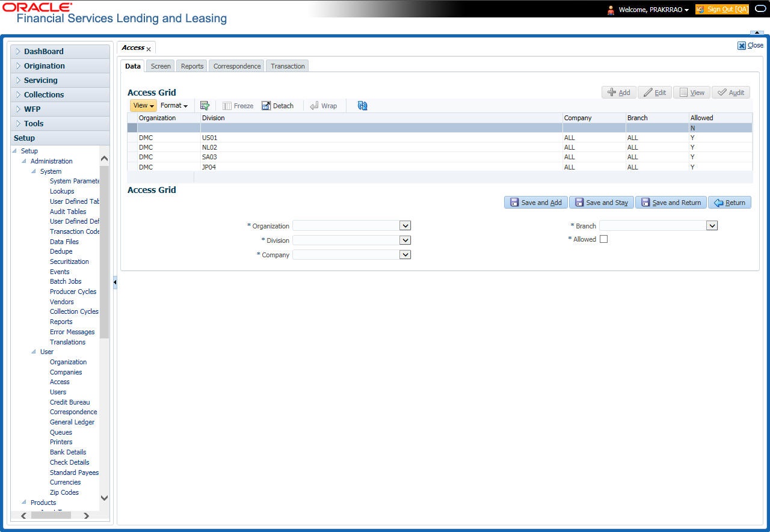Image resolution: width=770 pixels, height=532 pixels.
Task: Expand the Products tree node
Action: point(24,503)
